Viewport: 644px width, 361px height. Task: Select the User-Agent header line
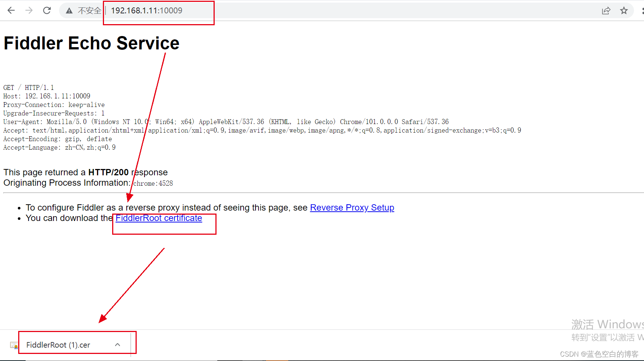pos(226,122)
